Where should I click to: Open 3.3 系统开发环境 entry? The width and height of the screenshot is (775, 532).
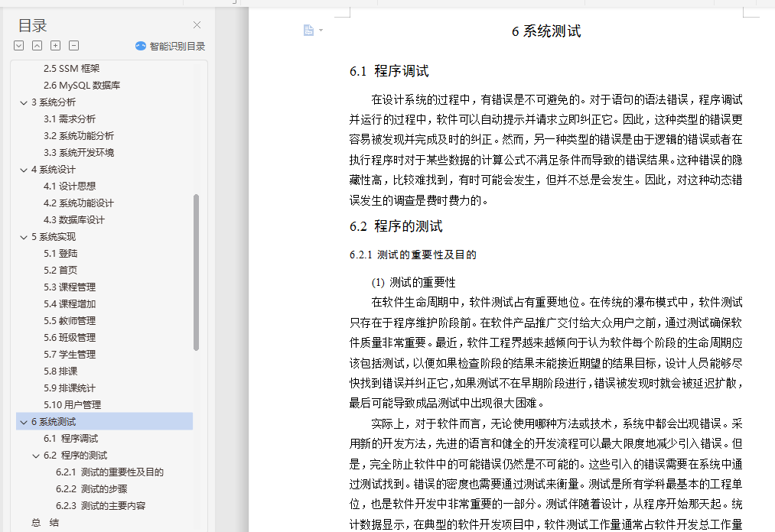click(79, 153)
